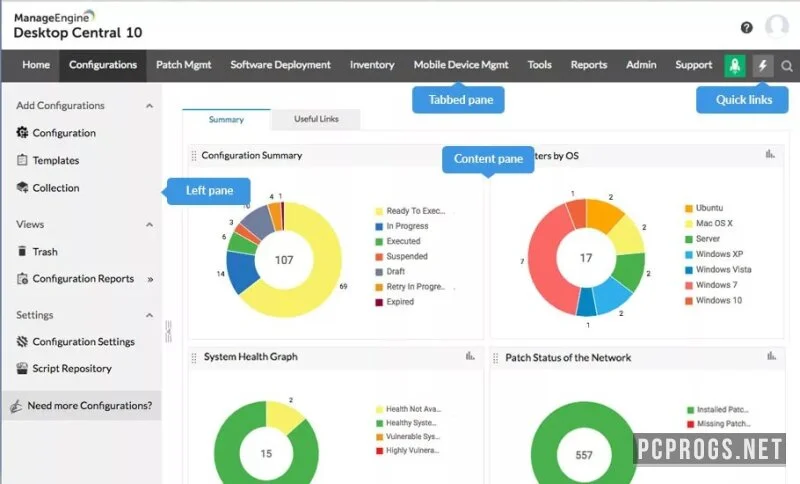Click the In Progress legend swatch

[379, 226]
